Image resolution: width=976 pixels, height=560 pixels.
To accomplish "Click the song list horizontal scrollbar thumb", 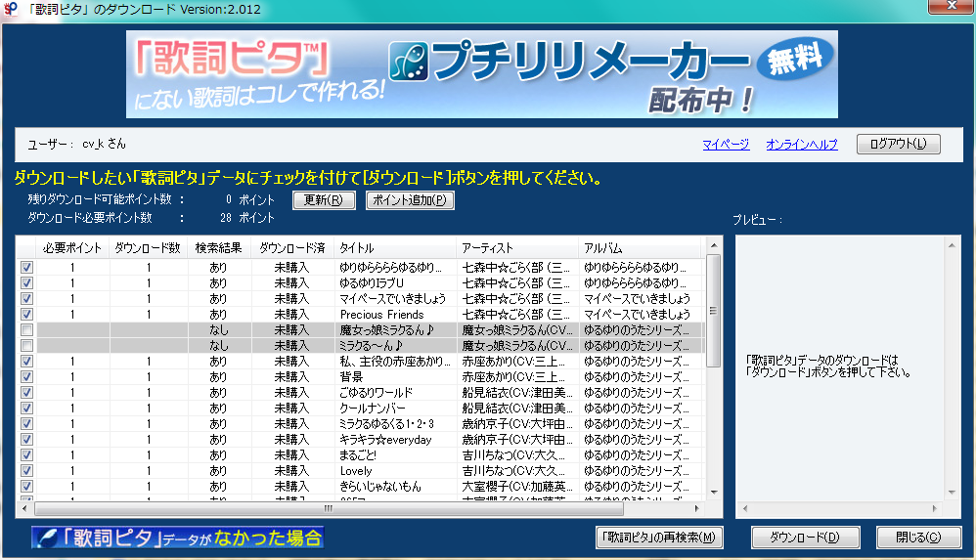I will (329, 509).
